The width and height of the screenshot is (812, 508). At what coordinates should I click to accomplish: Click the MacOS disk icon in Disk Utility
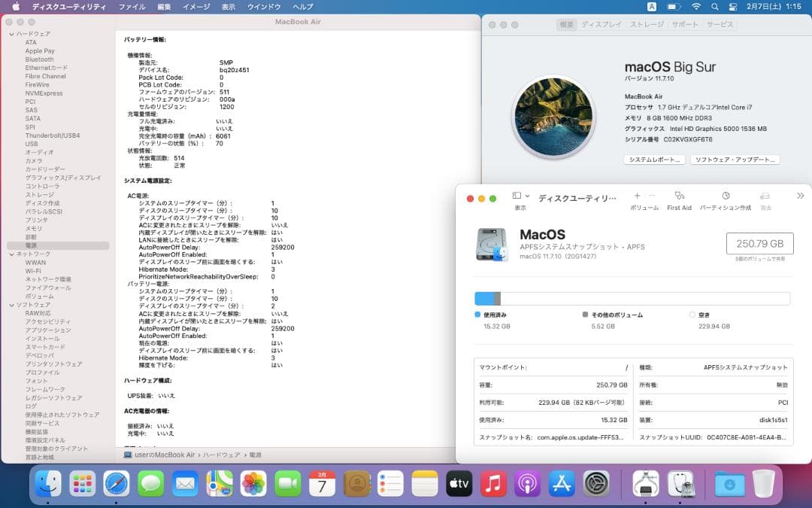pos(492,245)
